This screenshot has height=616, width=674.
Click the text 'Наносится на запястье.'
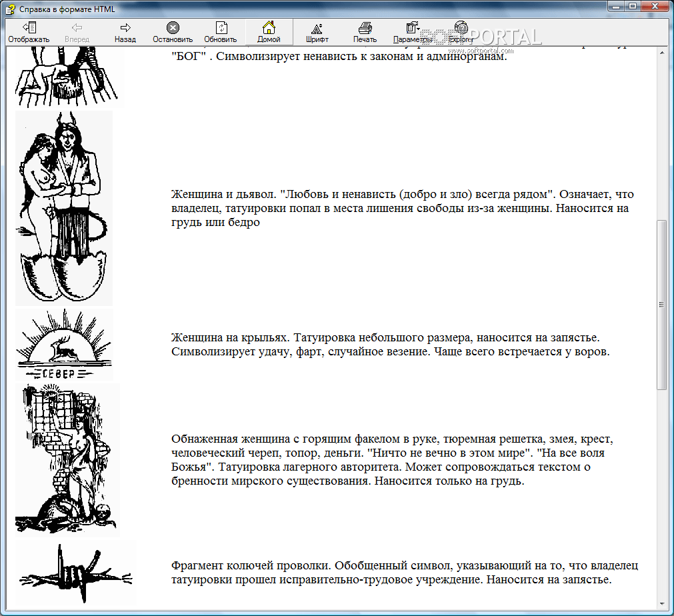pyautogui.click(x=549, y=580)
